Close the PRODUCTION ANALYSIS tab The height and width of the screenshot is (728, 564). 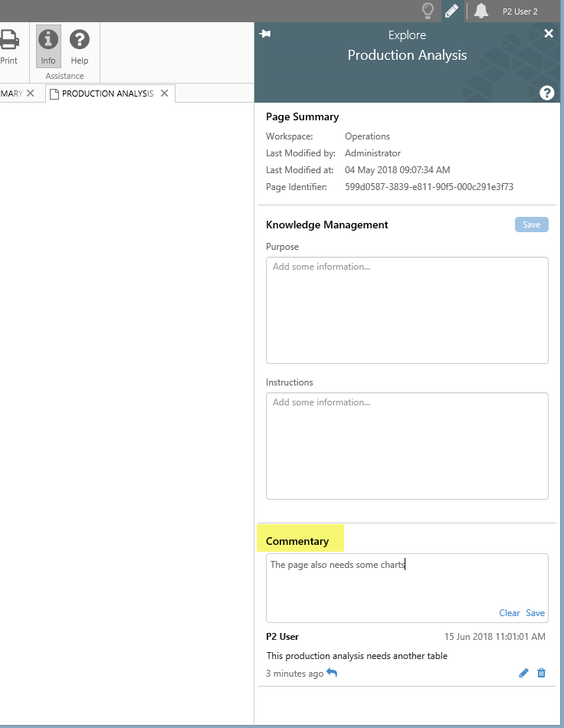click(x=164, y=93)
